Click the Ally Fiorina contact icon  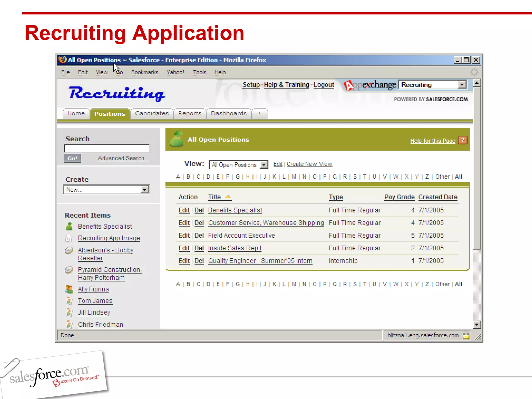coord(69,289)
